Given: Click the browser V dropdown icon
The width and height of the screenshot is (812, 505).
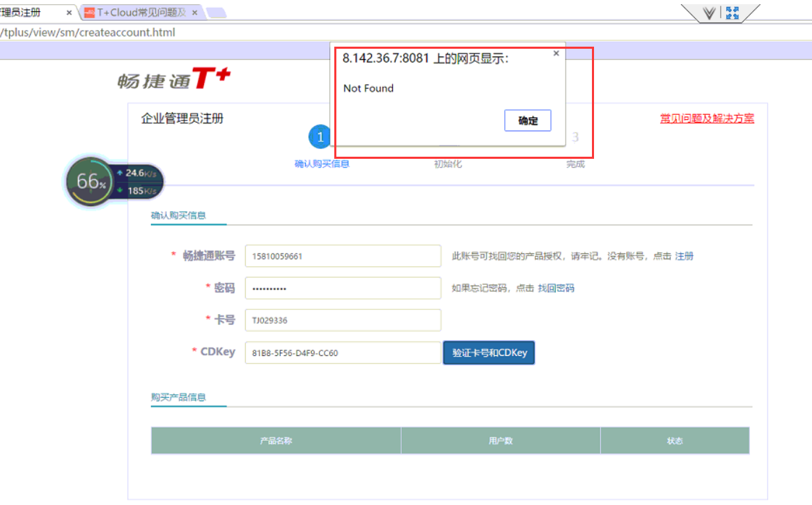Looking at the screenshot, I should click(x=709, y=13).
